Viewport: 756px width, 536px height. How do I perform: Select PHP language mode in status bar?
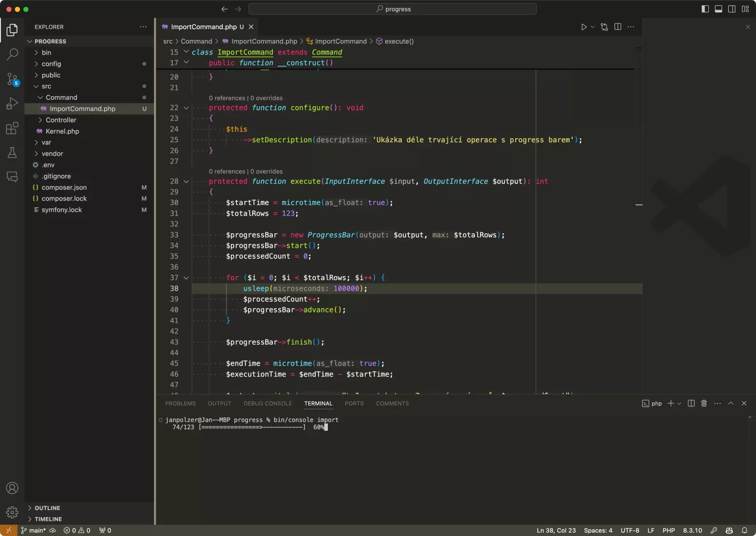[x=668, y=530]
